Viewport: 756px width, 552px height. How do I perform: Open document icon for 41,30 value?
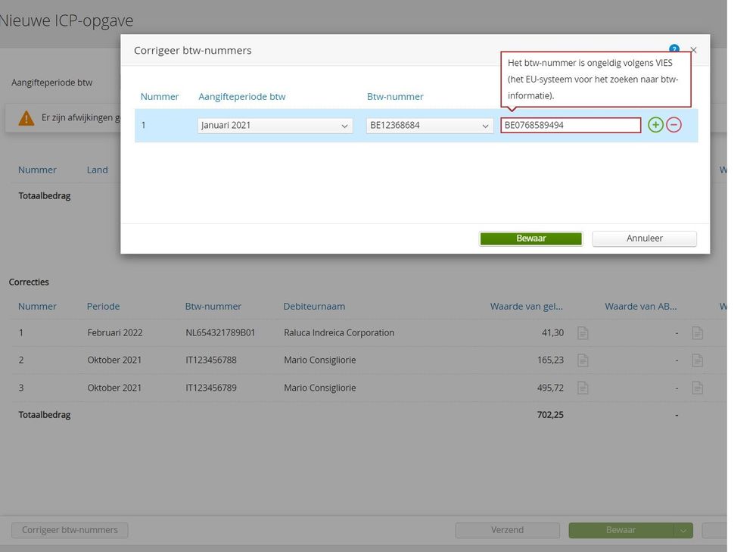pyautogui.click(x=583, y=333)
